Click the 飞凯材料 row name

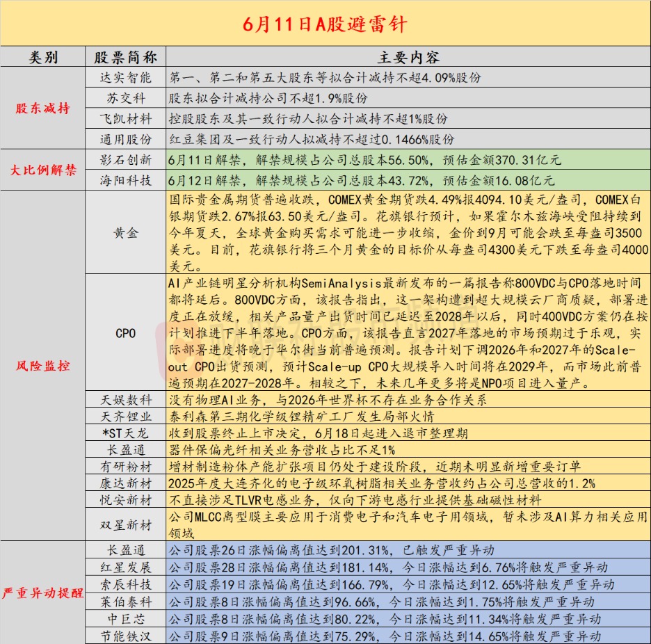(x=125, y=118)
